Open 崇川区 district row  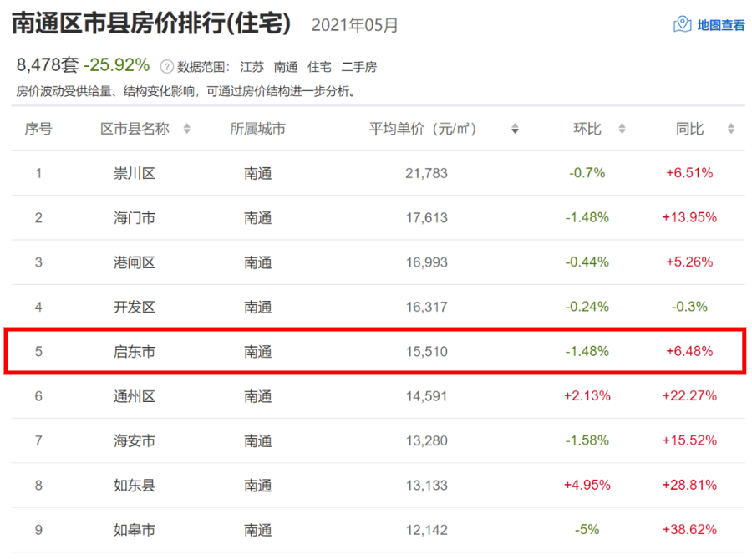(135, 173)
